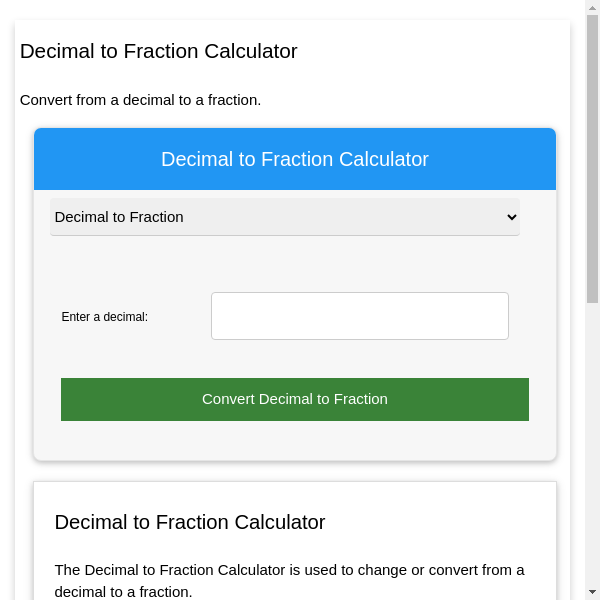Click the dropdown chevron arrow

point(512,217)
